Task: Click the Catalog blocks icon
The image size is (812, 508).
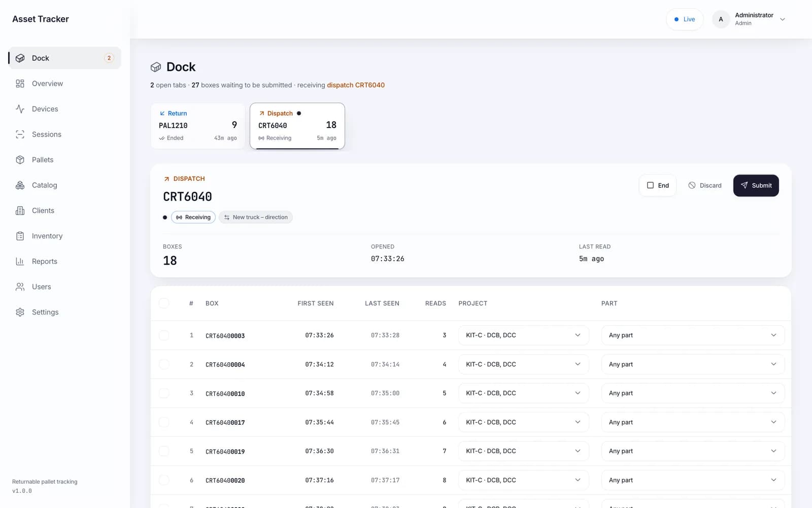Action: pyautogui.click(x=20, y=185)
